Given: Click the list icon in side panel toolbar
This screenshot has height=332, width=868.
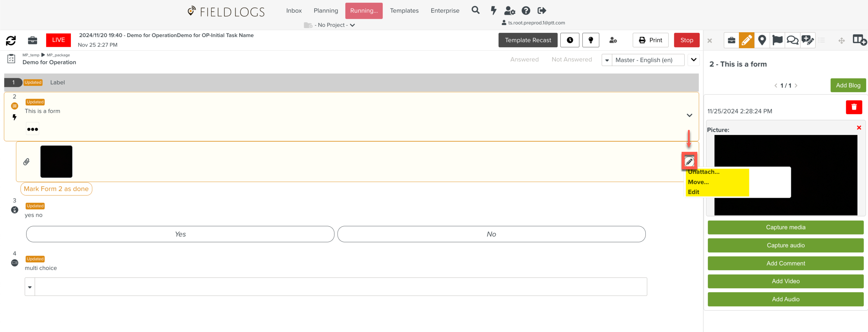Looking at the screenshot, I should pos(821,41).
